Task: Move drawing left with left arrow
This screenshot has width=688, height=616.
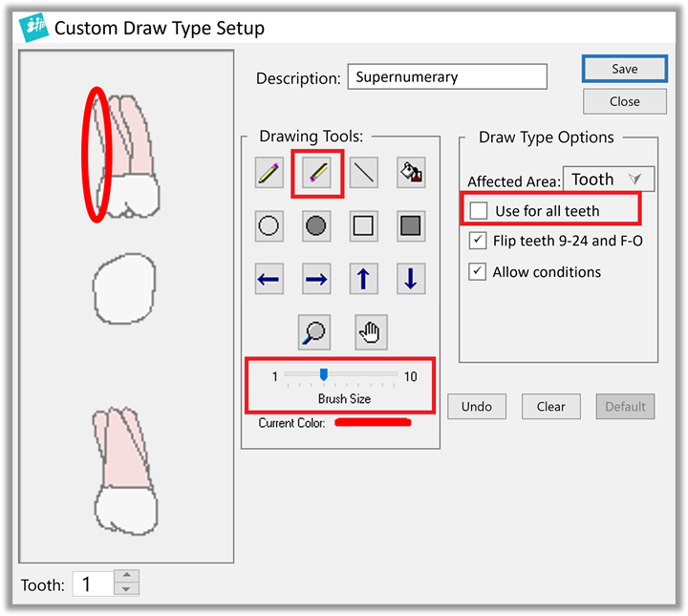Action: coord(269,279)
